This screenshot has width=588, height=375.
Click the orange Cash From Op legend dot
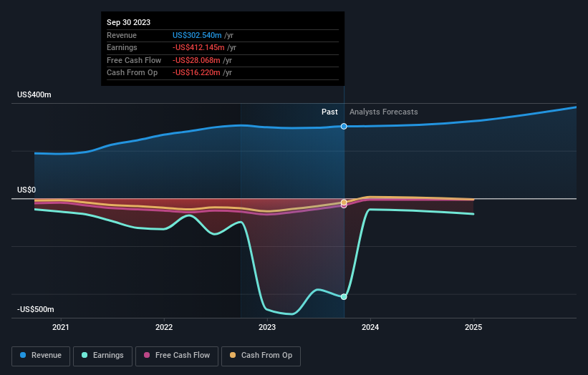coord(233,355)
